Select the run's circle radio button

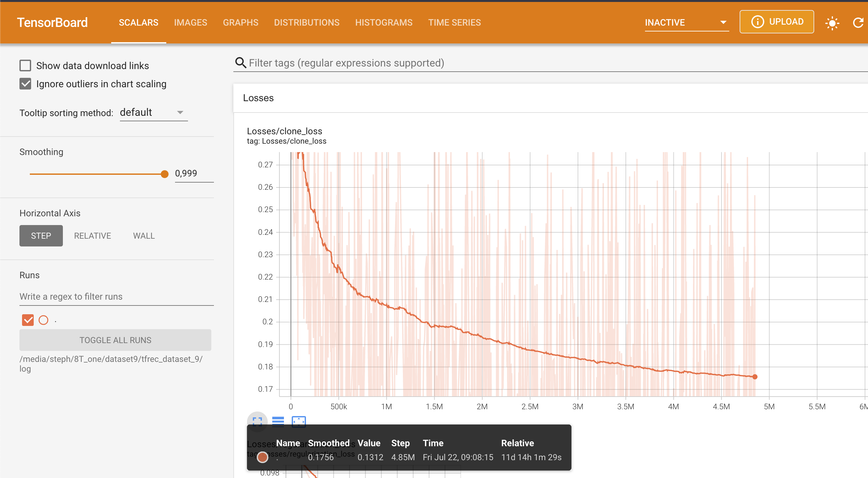click(43, 320)
